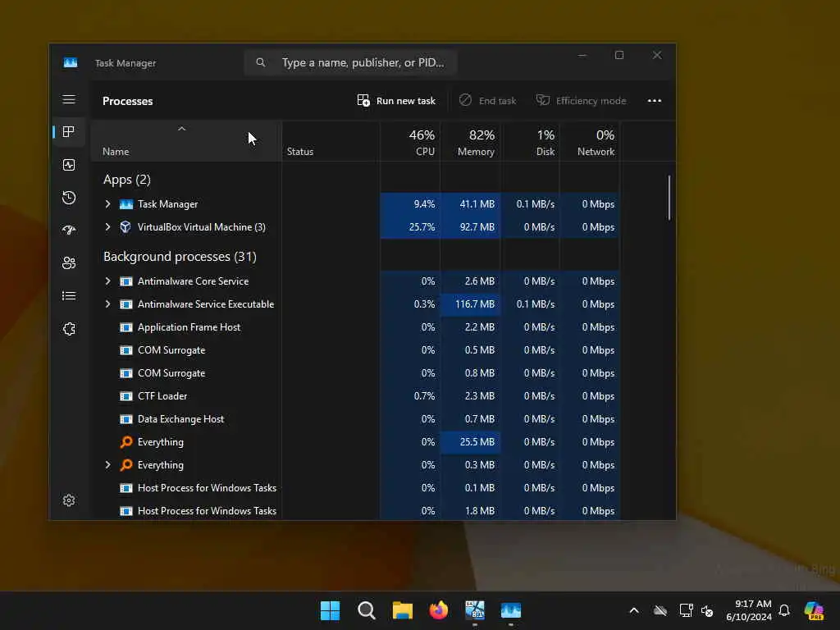Select the COM Surrogate row using 0.8 MB
Image resolution: width=840 pixels, height=630 pixels.
(x=356, y=373)
